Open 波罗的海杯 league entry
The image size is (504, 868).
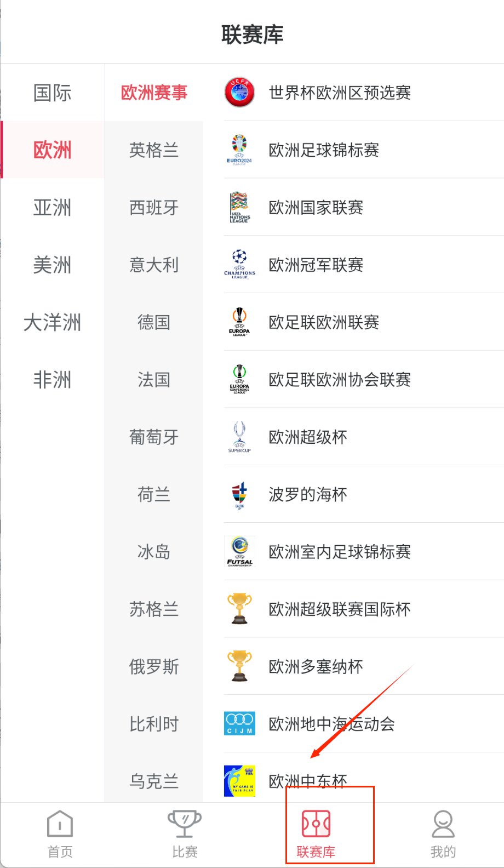[308, 494]
